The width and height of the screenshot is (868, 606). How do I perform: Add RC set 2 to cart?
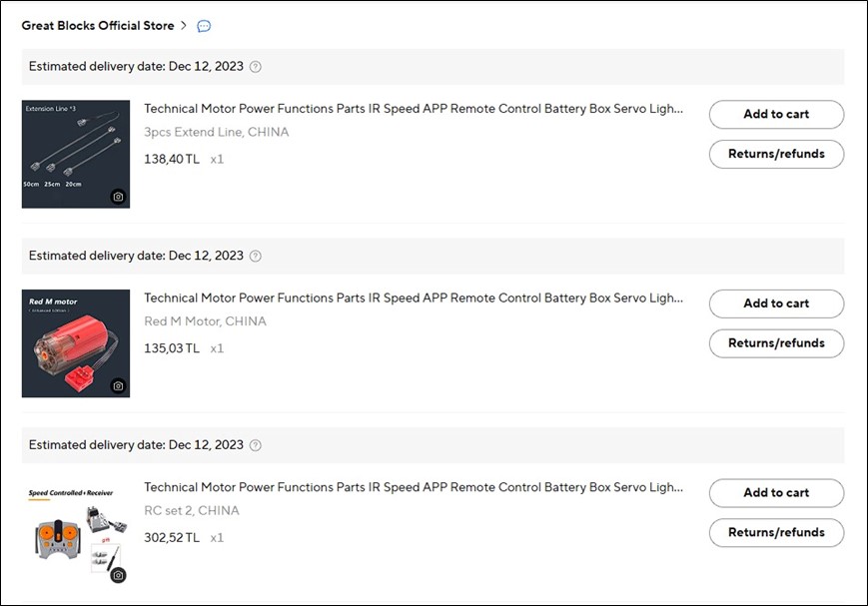[x=776, y=492]
